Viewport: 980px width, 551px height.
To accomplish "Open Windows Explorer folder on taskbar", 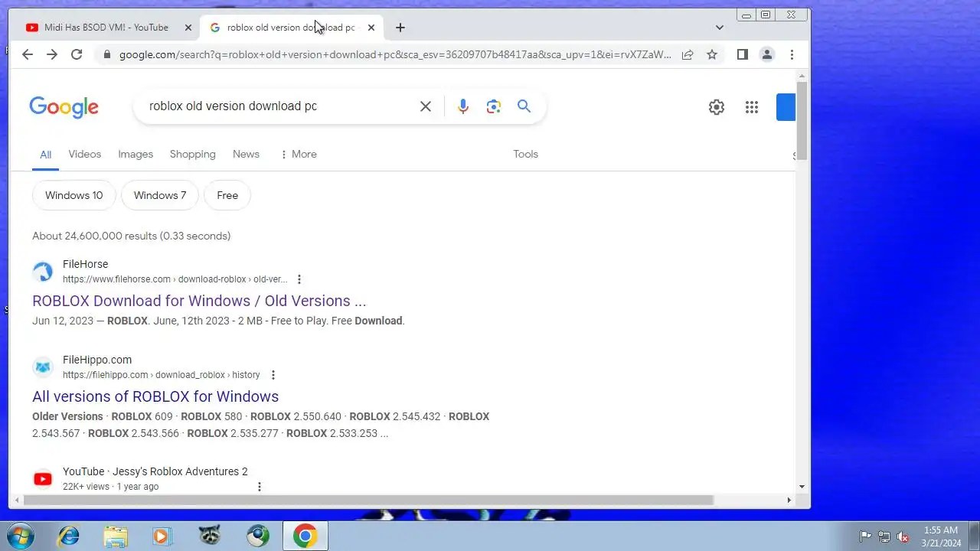I will pyautogui.click(x=116, y=536).
